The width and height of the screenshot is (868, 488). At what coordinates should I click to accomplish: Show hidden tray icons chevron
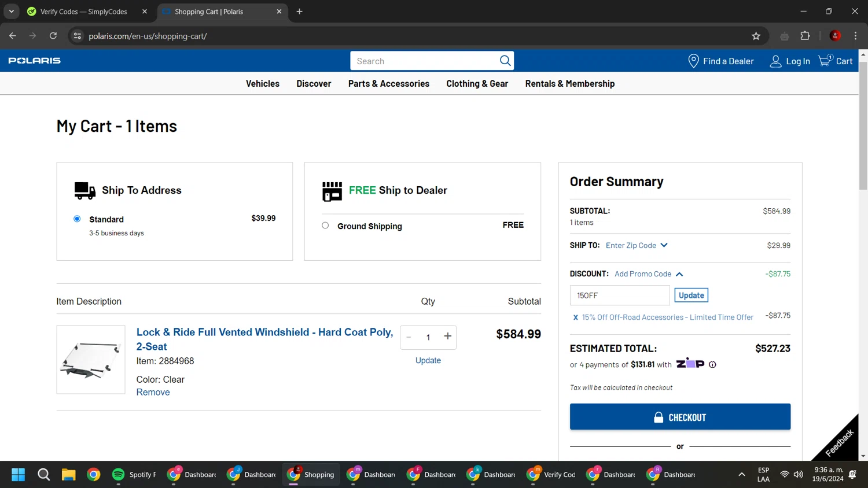741,475
